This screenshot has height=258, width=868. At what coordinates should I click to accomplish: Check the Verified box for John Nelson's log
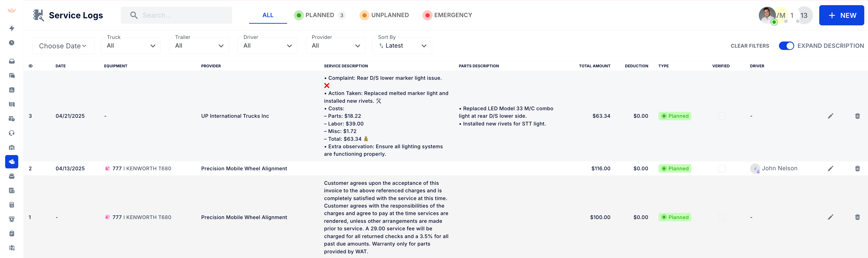tap(722, 169)
